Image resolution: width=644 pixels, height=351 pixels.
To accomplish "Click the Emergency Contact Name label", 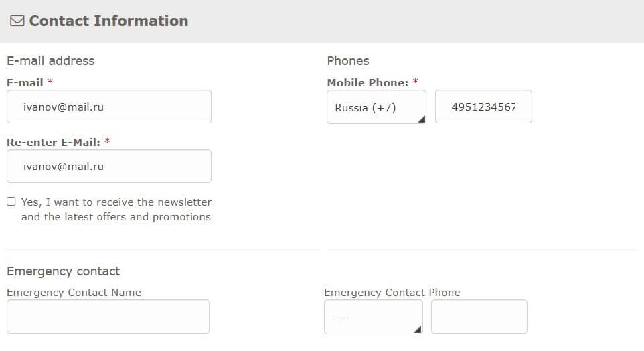I will (x=74, y=292).
